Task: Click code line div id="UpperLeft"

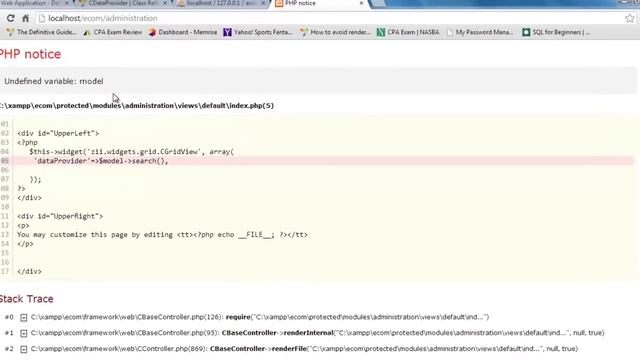Action: pyautogui.click(x=58, y=133)
